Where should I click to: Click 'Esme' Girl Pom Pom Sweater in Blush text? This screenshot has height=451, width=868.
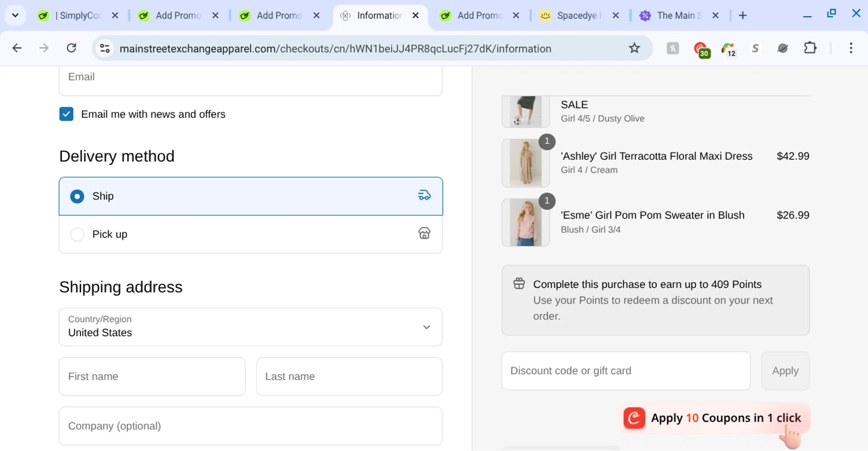pyautogui.click(x=653, y=215)
